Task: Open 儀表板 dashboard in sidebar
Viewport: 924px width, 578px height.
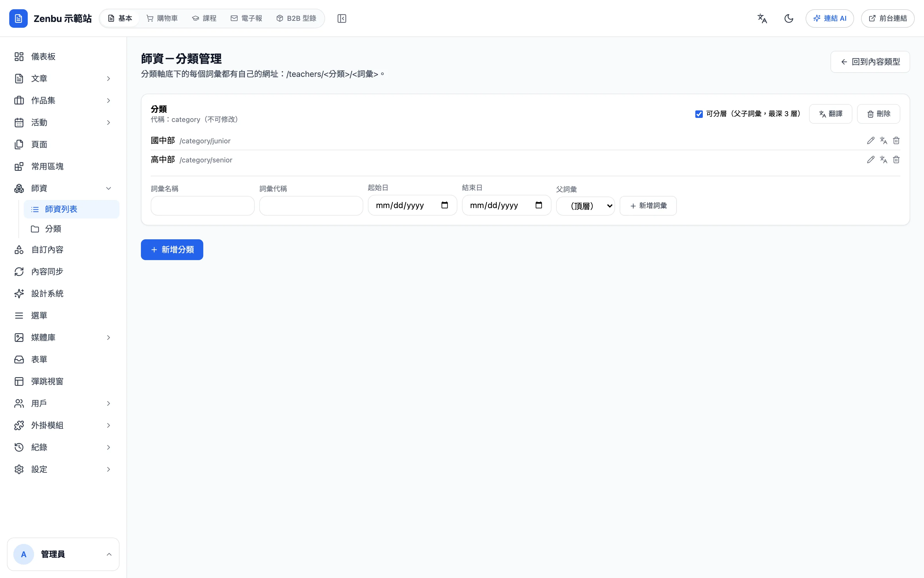Action: pos(64,57)
